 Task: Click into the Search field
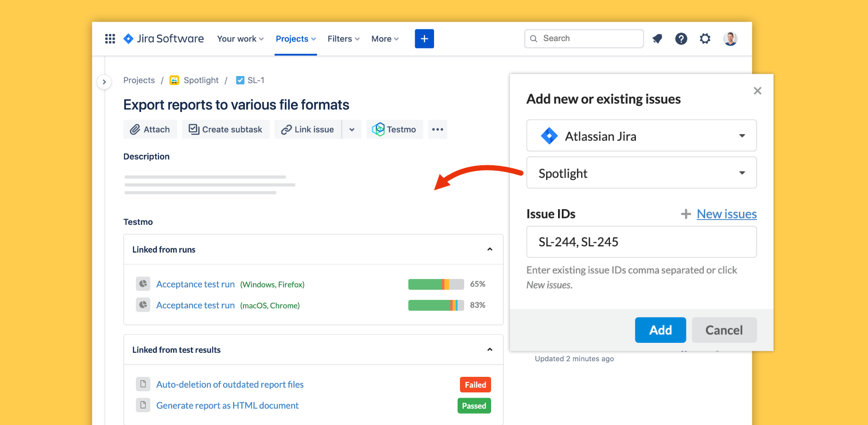coord(584,39)
